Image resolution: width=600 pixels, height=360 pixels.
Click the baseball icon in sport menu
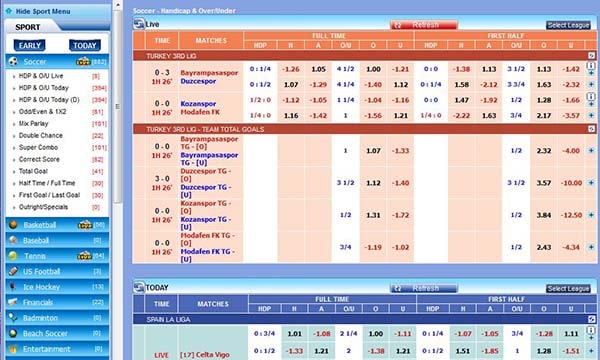click(x=13, y=240)
